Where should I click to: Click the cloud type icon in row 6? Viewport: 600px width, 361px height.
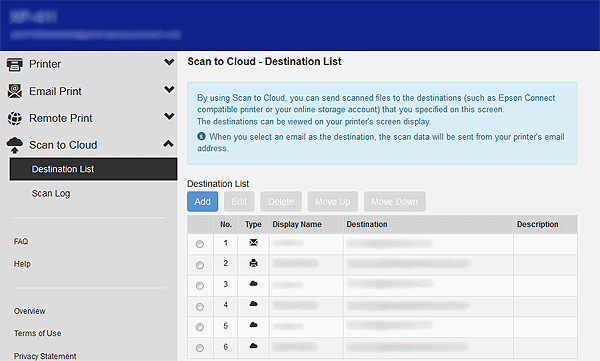(253, 346)
